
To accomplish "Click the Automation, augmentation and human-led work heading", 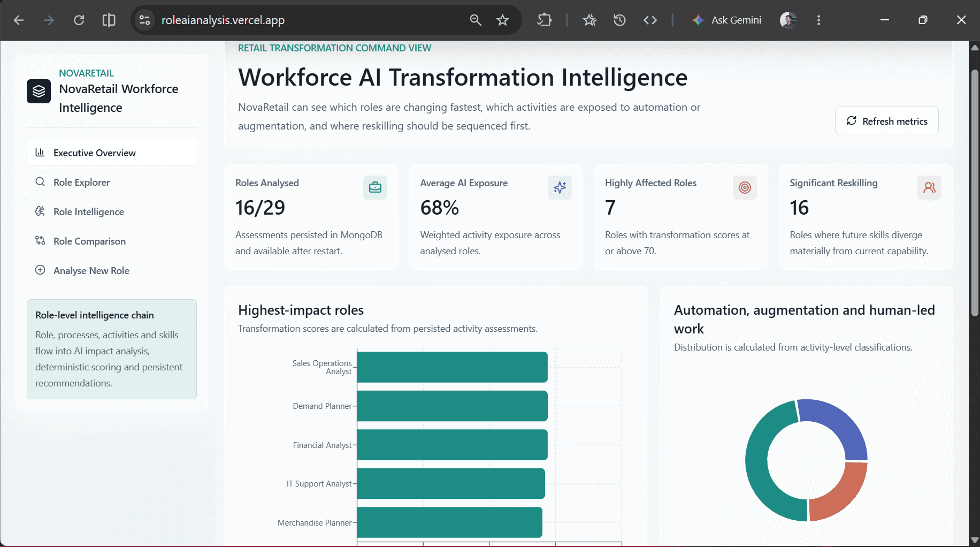I will pyautogui.click(x=805, y=320).
